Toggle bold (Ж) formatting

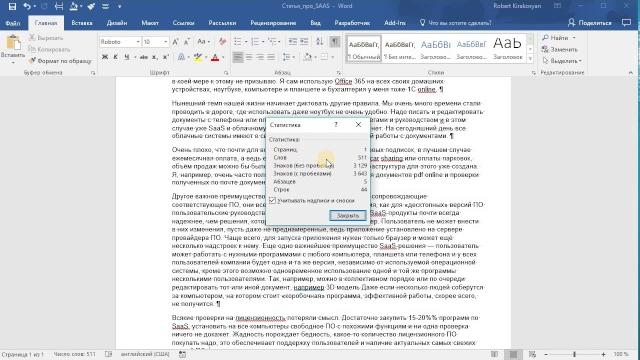point(105,57)
